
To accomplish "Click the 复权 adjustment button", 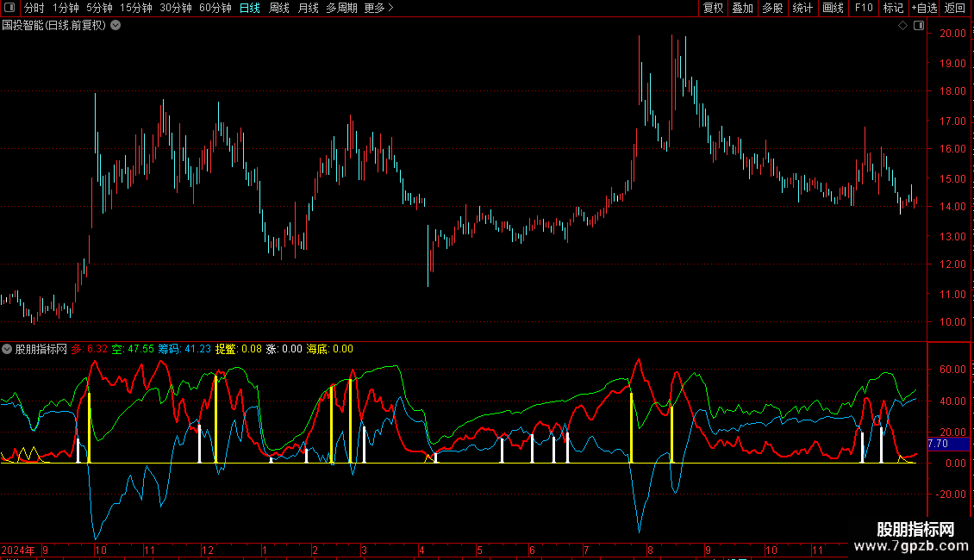I will click(713, 8).
